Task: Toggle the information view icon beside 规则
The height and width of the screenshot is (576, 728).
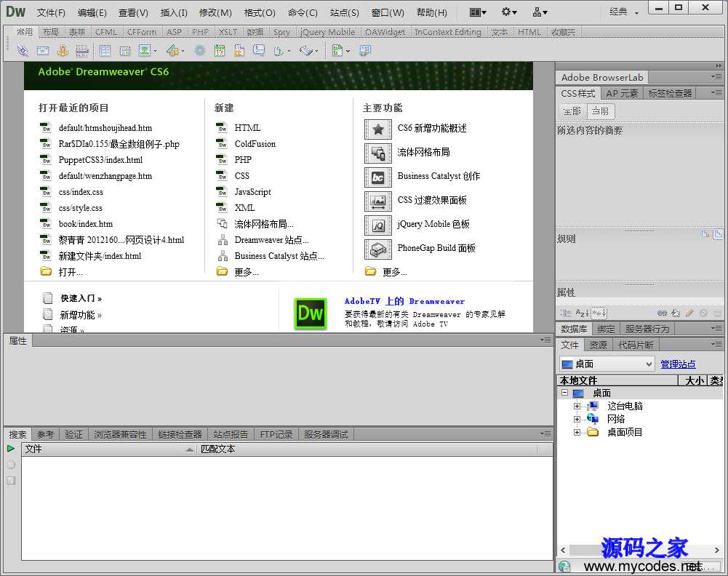Action: pos(705,234)
